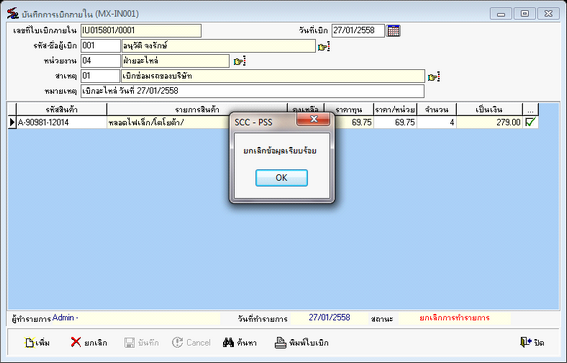Click the remark field with เบิกอะไหล่ text
The height and width of the screenshot is (363, 567).
pyautogui.click(x=252, y=91)
